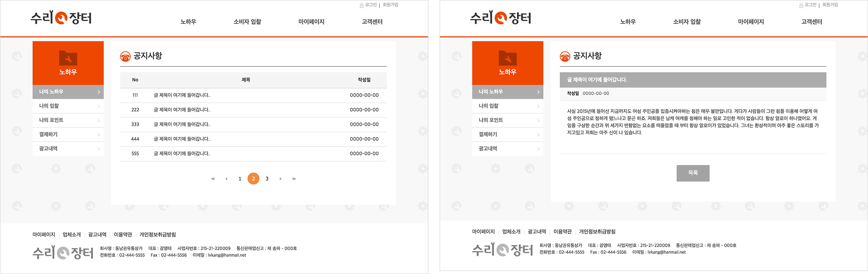Open notice number 333 in the list
Viewport: 868px width, 274px height.
tap(182, 124)
